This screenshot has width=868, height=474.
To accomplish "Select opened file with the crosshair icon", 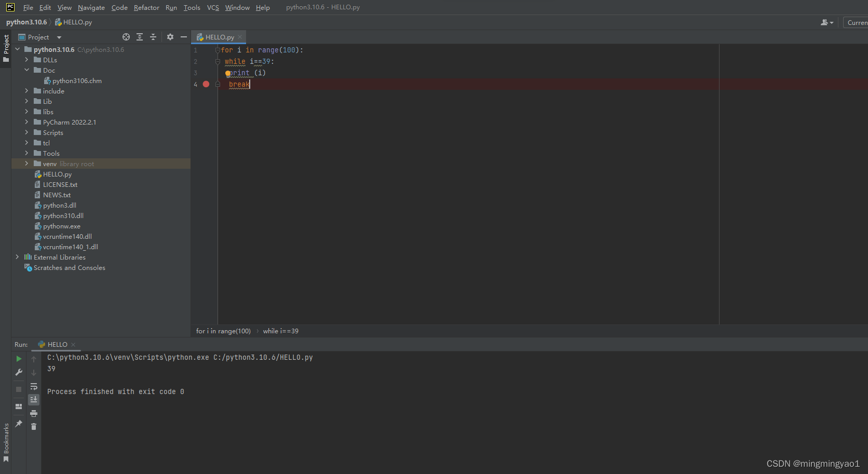I will click(x=126, y=37).
